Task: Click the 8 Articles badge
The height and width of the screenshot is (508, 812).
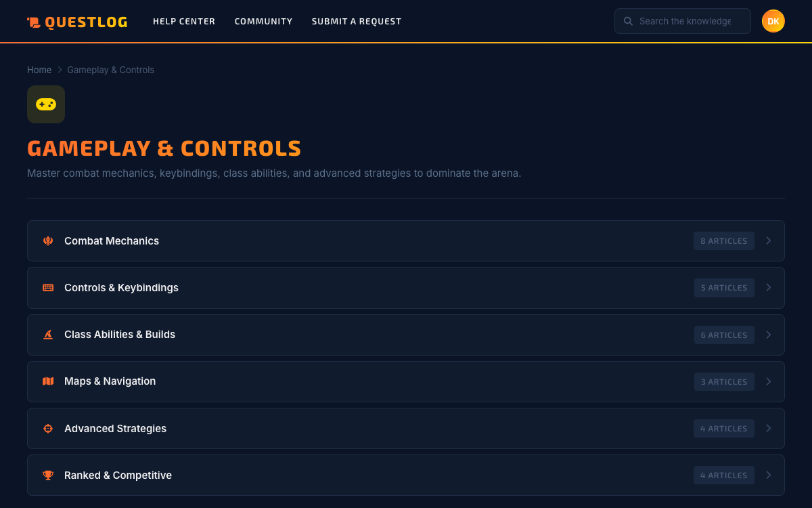Action: click(724, 240)
